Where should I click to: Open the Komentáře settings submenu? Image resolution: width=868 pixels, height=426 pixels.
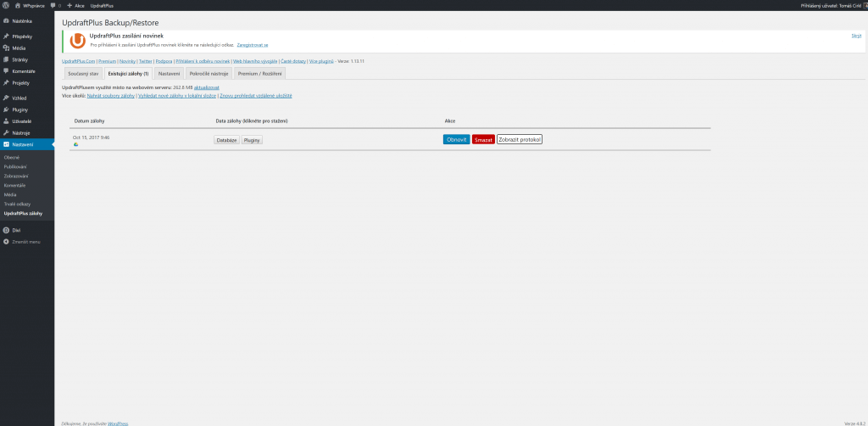coord(14,185)
